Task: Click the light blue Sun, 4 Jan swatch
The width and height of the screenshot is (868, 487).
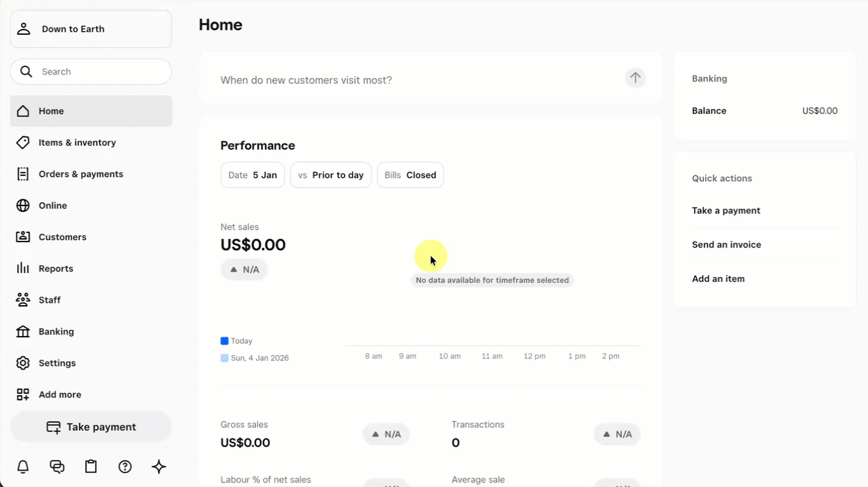Action: point(225,358)
